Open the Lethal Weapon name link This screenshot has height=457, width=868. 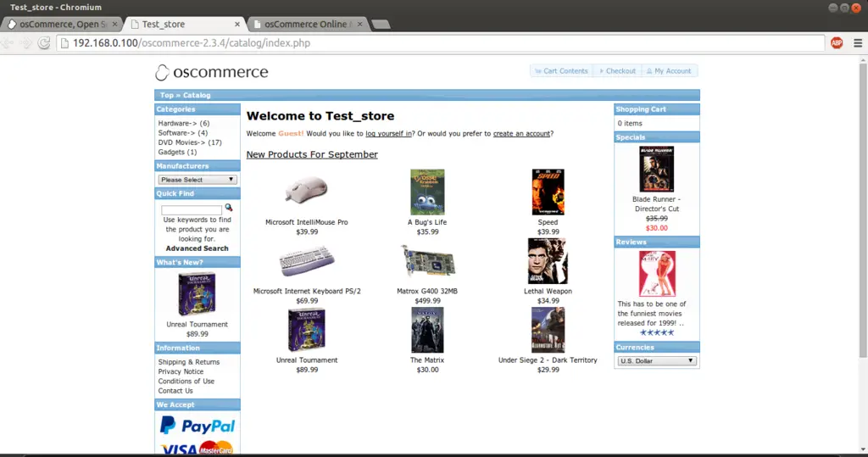(548, 291)
